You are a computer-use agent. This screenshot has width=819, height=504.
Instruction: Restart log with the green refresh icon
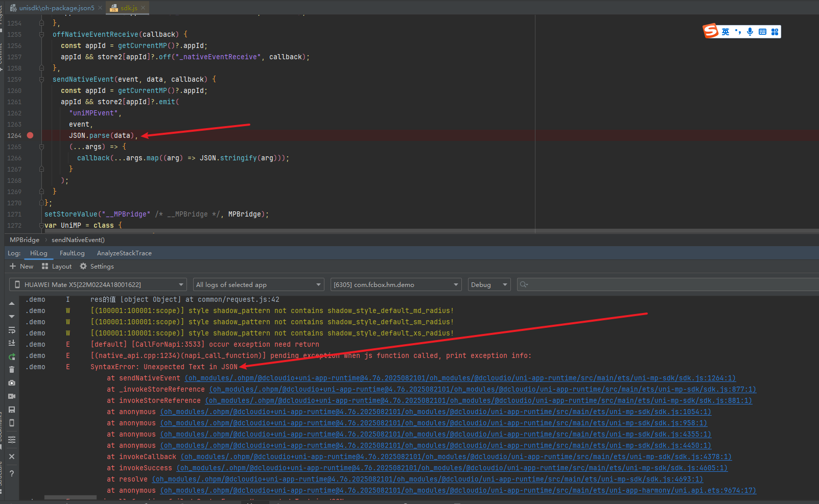pos(12,356)
